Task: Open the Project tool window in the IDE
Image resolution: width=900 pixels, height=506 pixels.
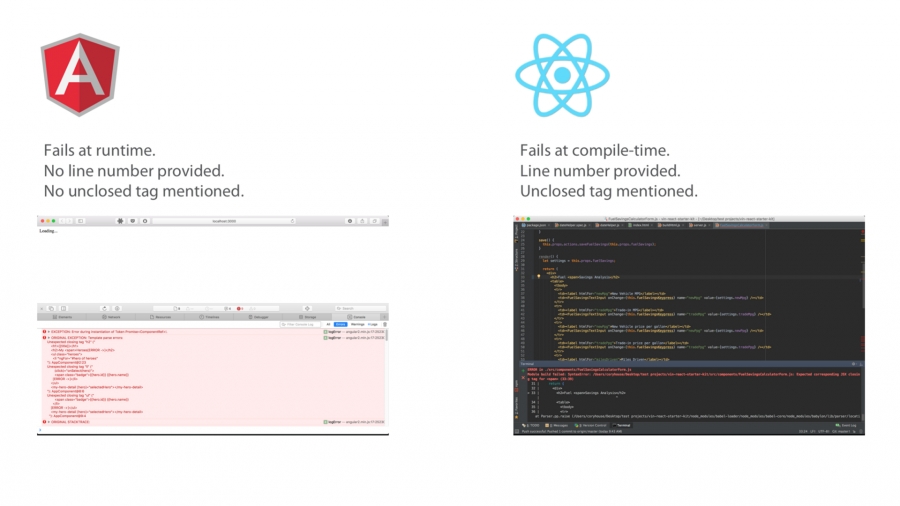Action: click(x=516, y=231)
